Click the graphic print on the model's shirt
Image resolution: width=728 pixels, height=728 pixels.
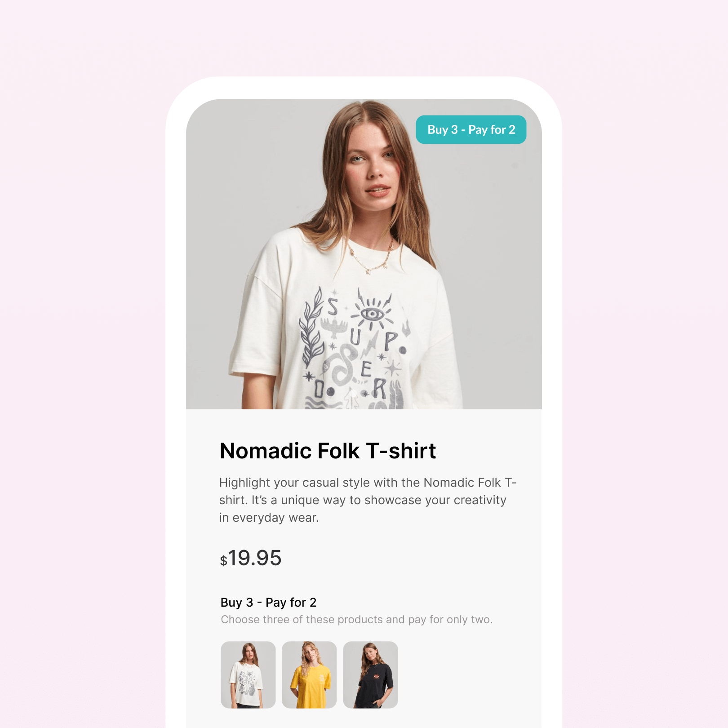pos(355,348)
